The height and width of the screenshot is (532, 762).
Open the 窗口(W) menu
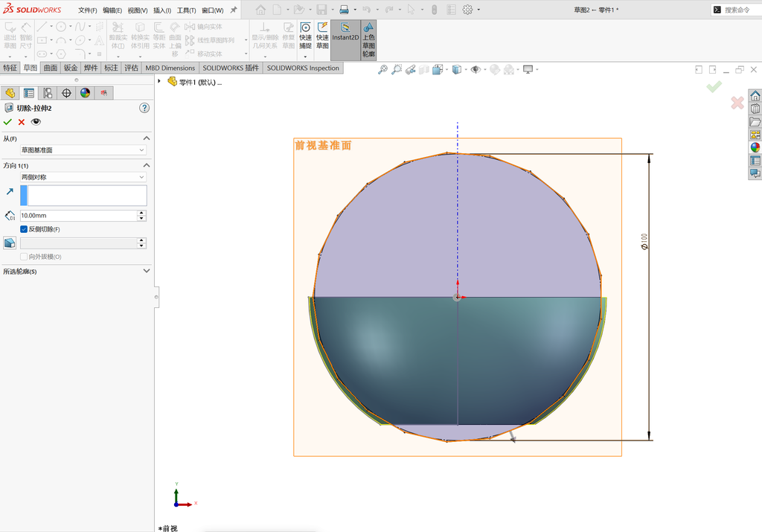[x=212, y=10]
